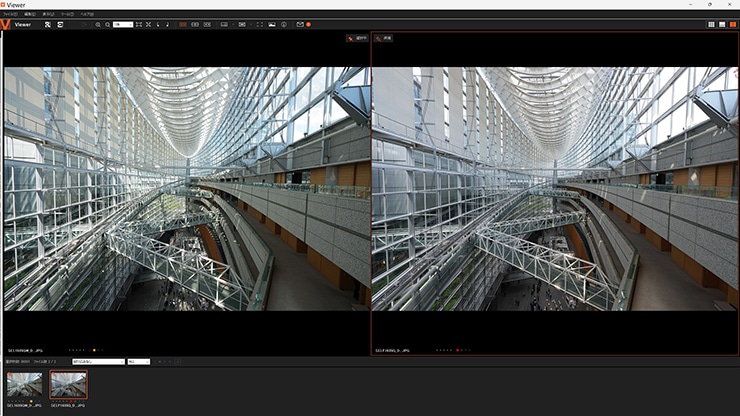Rotate image right with toolbar icon
This screenshot has height=416, width=740.
pos(167,25)
